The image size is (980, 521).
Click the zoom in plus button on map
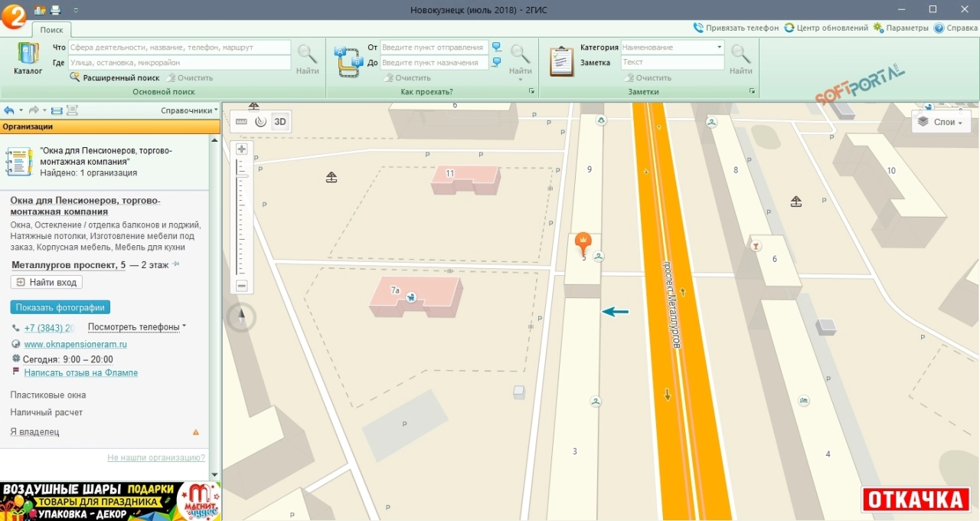242,149
